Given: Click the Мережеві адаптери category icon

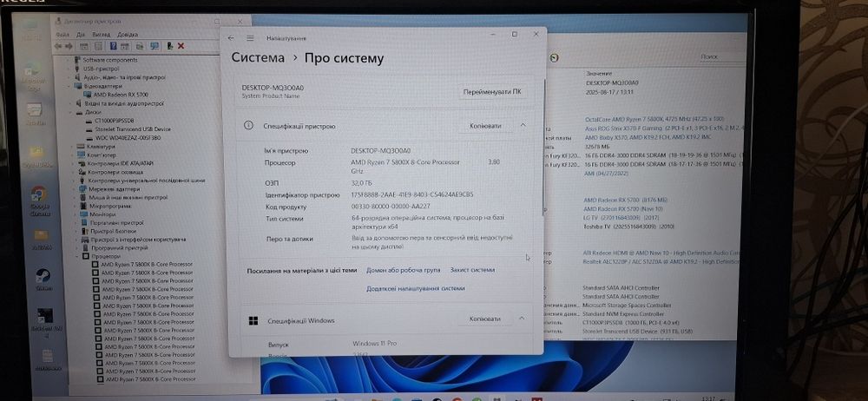Looking at the screenshot, I should pyautogui.click(x=82, y=189).
